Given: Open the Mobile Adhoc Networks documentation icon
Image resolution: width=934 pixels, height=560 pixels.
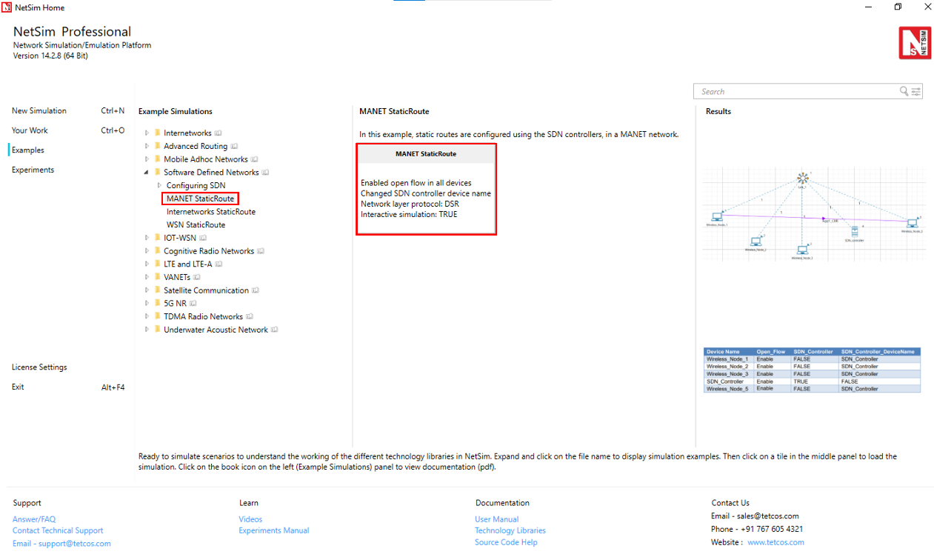Looking at the screenshot, I should point(254,159).
